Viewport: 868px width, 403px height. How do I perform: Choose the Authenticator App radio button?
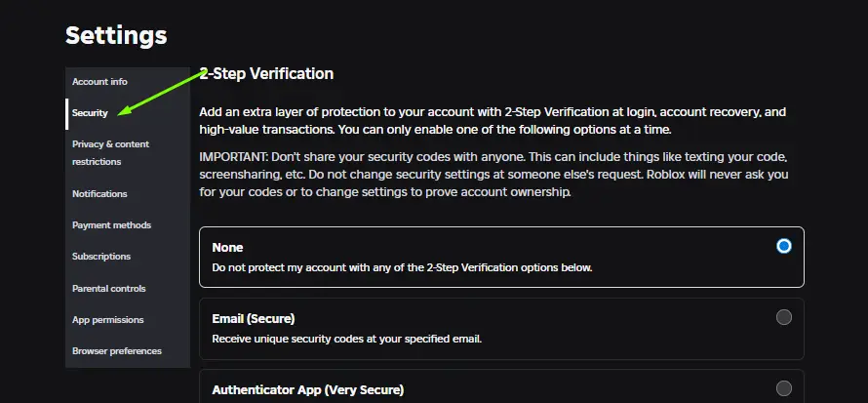(x=783, y=388)
